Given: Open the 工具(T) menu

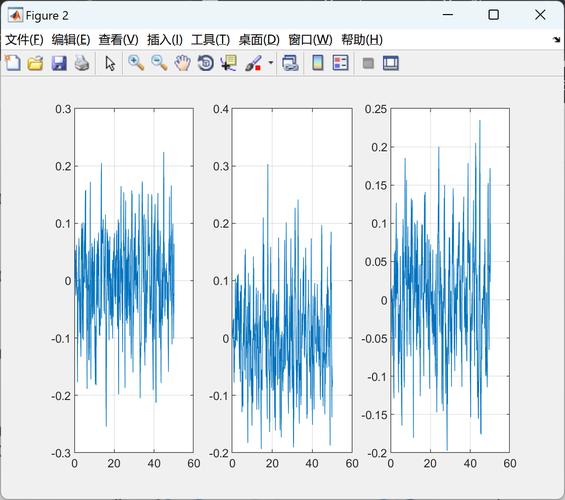Looking at the screenshot, I should [210, 40].
